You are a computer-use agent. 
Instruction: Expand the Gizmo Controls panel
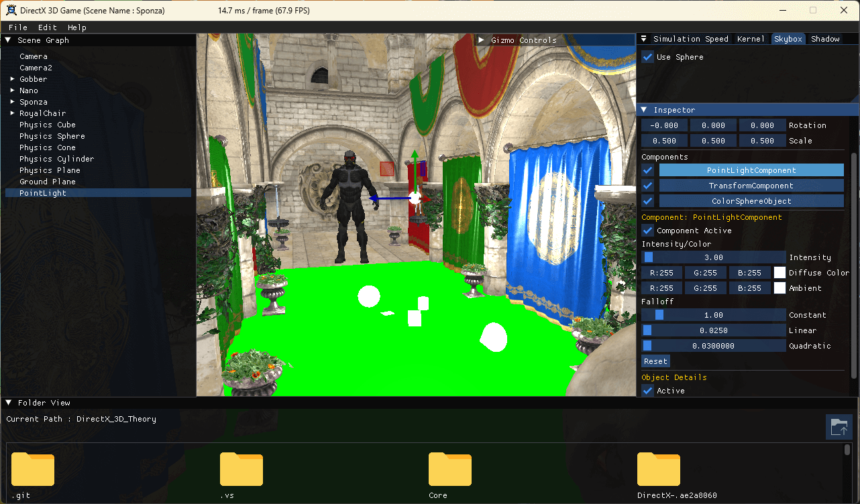[482, 39]
